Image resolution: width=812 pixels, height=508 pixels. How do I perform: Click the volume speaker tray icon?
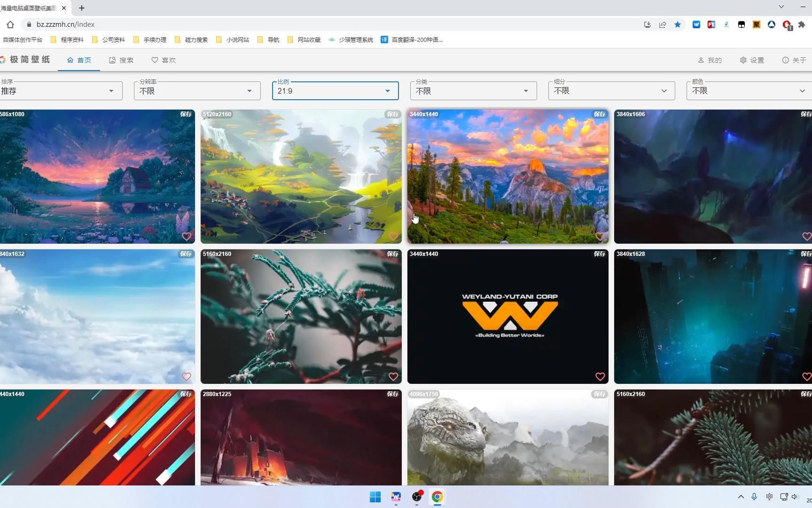point(795,497)
